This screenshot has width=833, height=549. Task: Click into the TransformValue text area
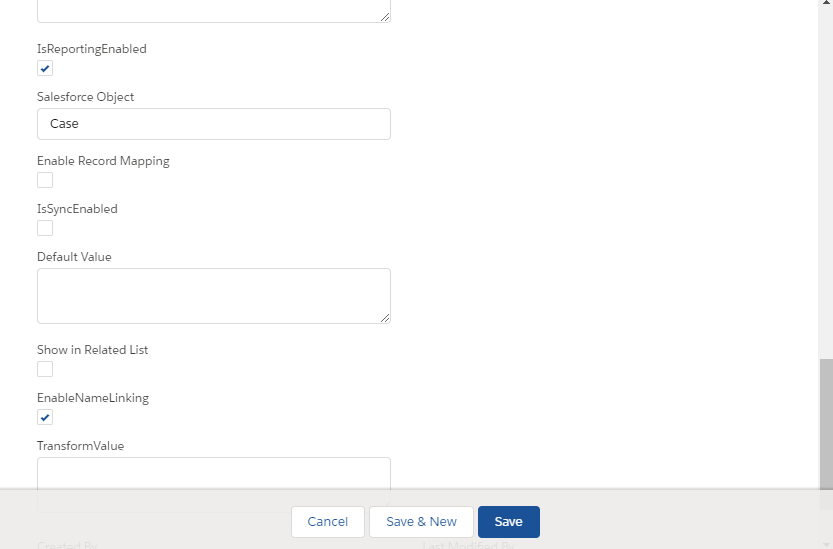pyautogui.click(x=214, y=473)
